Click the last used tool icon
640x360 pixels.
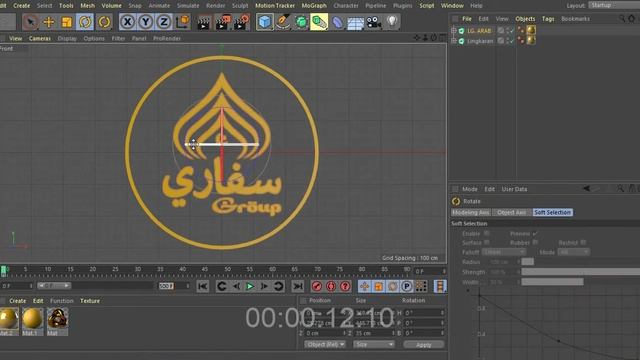tap(104, 22)
